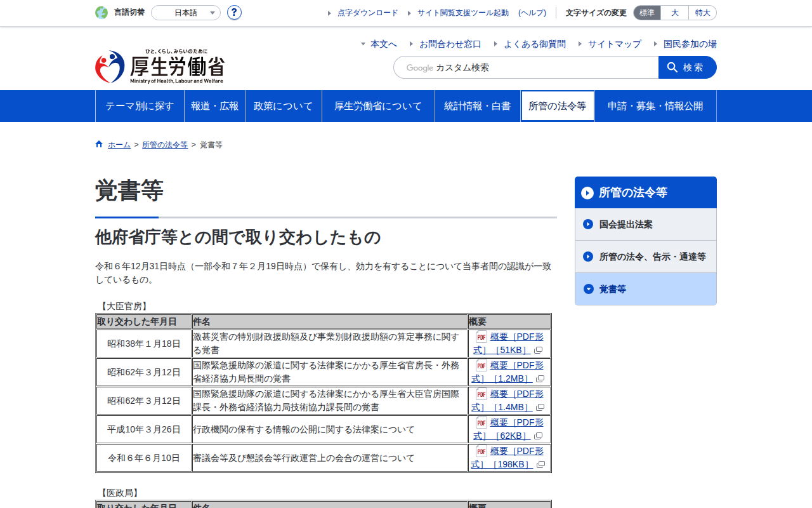
Task: Click the arrow icon beside 所管の法令等 sidebar heading
Action: tap(587, 193)
